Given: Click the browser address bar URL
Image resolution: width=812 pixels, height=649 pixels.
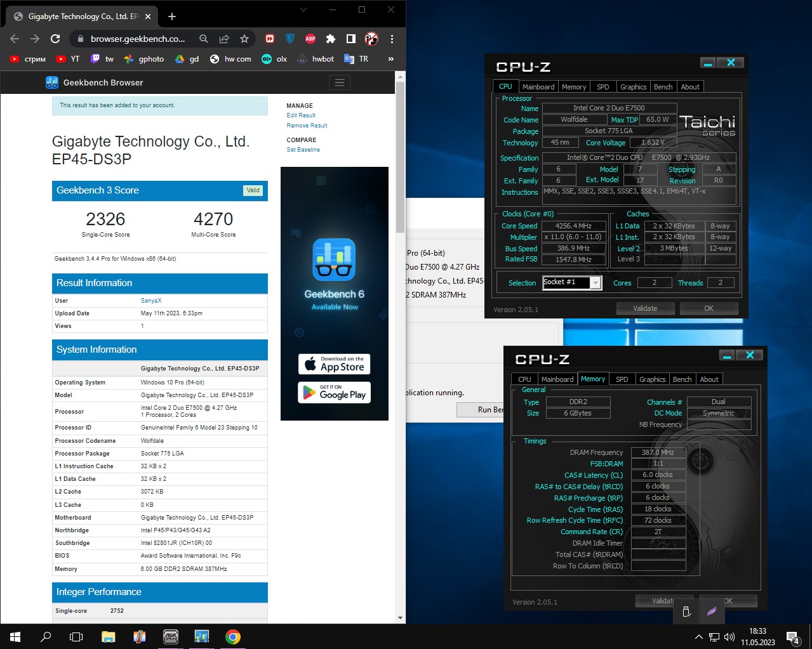Looking at the screenshot, I should 138,39.
